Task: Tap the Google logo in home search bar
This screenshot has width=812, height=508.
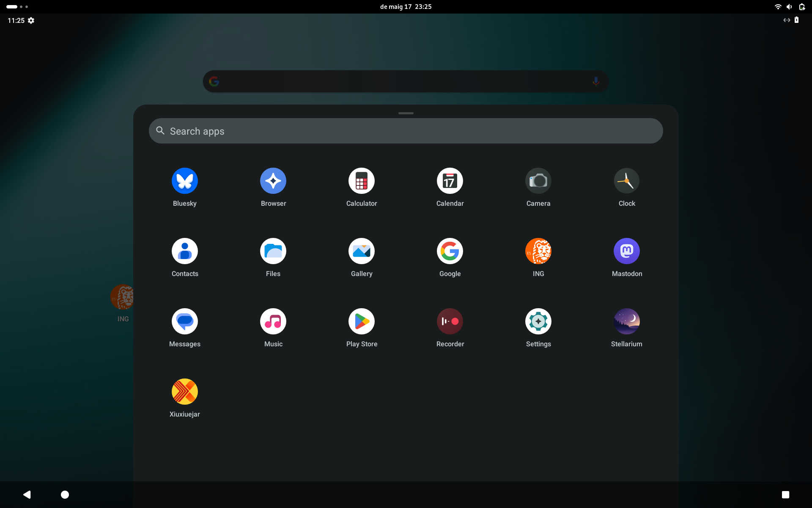Action: coord(214,81)
